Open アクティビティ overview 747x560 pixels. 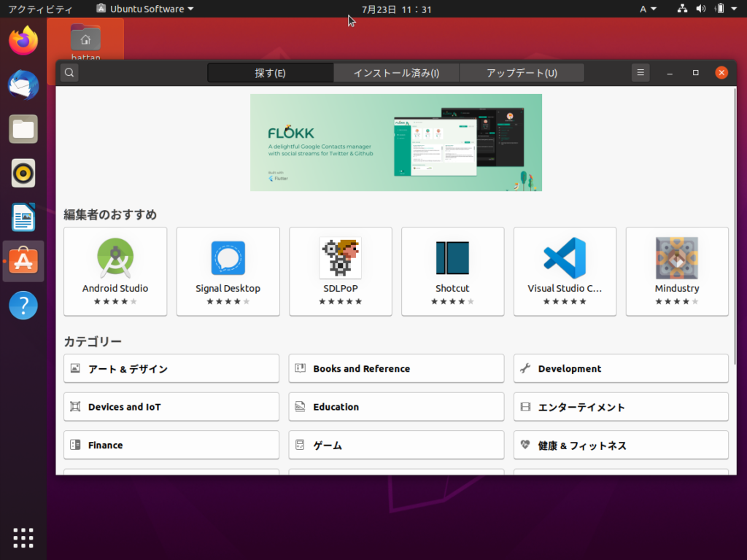[40, 9]
